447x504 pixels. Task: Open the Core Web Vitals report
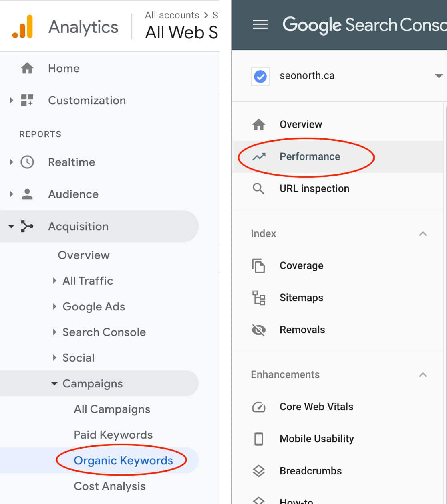(316, 407)
